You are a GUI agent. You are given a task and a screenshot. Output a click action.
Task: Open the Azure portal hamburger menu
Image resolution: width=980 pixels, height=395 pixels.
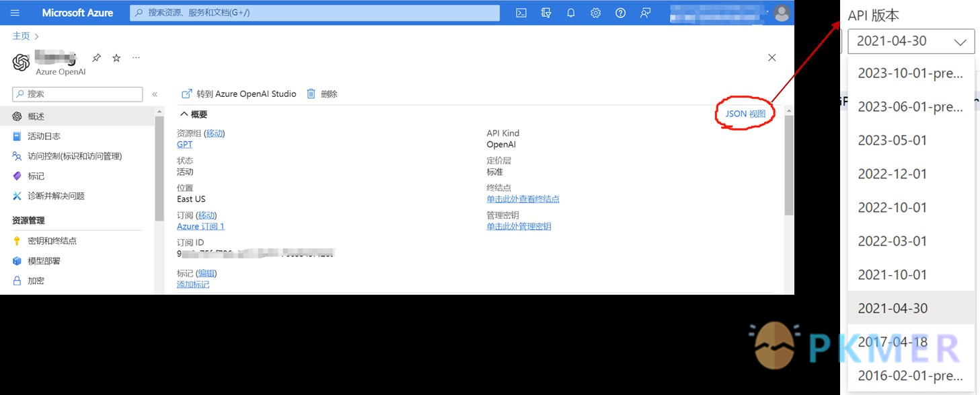pyautogui.click(x=15, y=13)
